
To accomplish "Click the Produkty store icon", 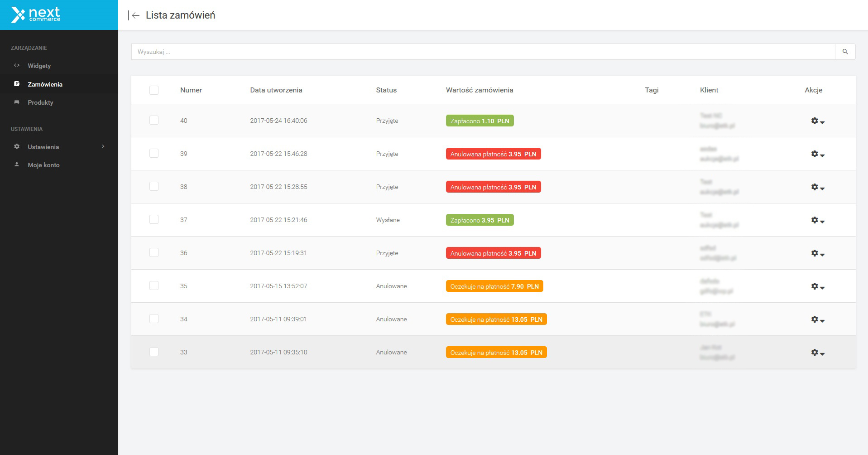I will coord(17,102).
